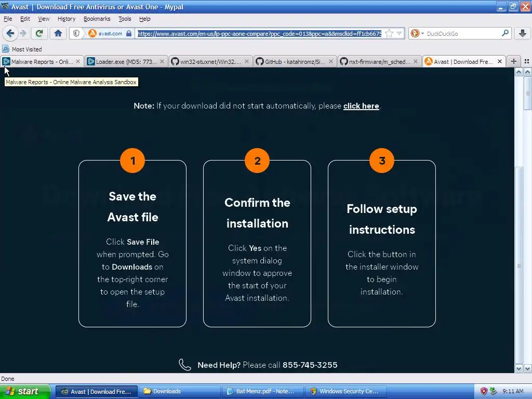
Task: Click the search magnifier icon
Action: tap(505, 33)
